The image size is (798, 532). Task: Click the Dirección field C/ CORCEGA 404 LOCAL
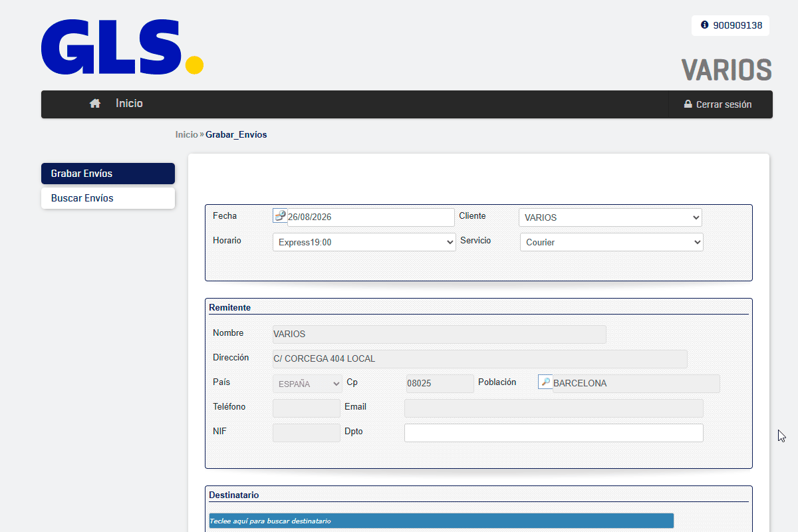pyautogui.click(x=480, y=359)
